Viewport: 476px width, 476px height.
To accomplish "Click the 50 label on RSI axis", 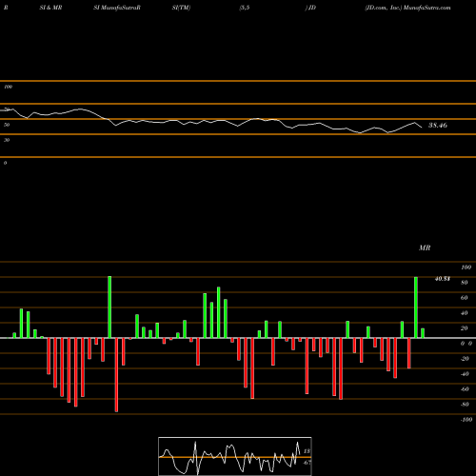I will (7, 125).
